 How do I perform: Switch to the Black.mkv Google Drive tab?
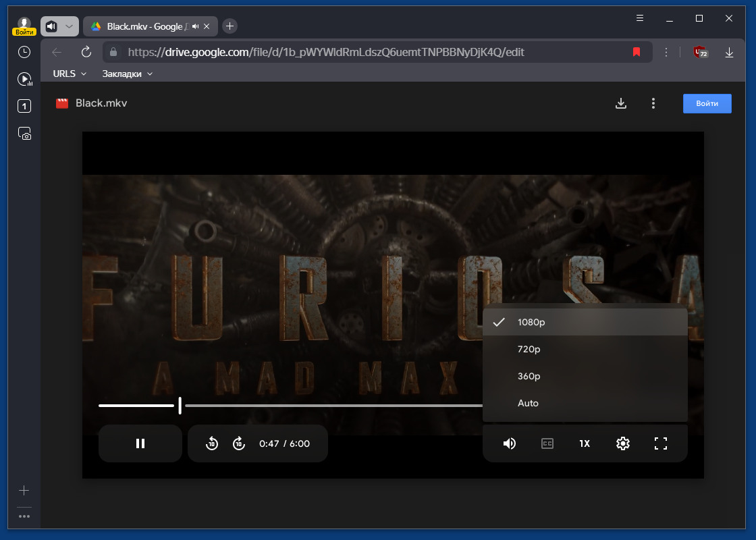[x=151, y=26]
